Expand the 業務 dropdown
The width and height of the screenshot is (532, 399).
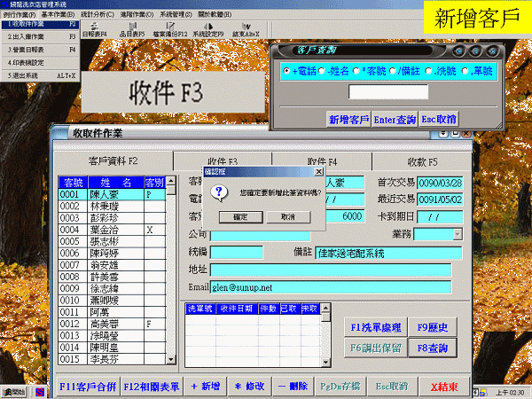458,234
